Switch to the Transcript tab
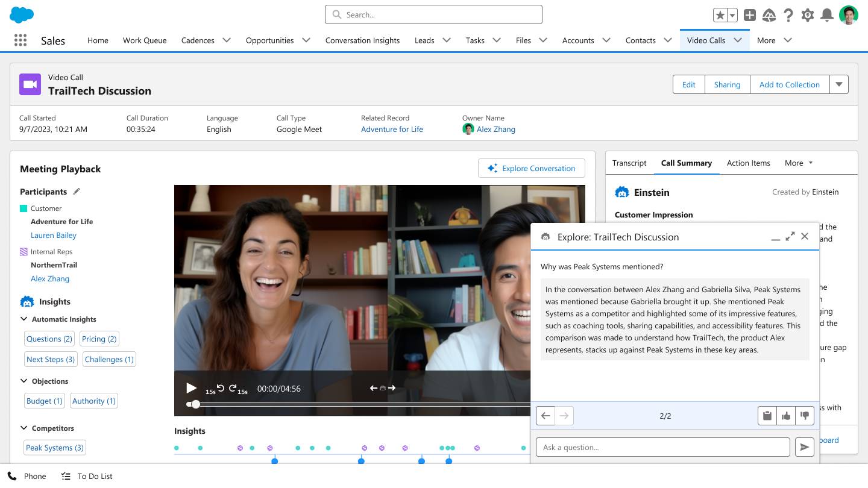Viewport: 868px width, 488px height. [629, 163]
